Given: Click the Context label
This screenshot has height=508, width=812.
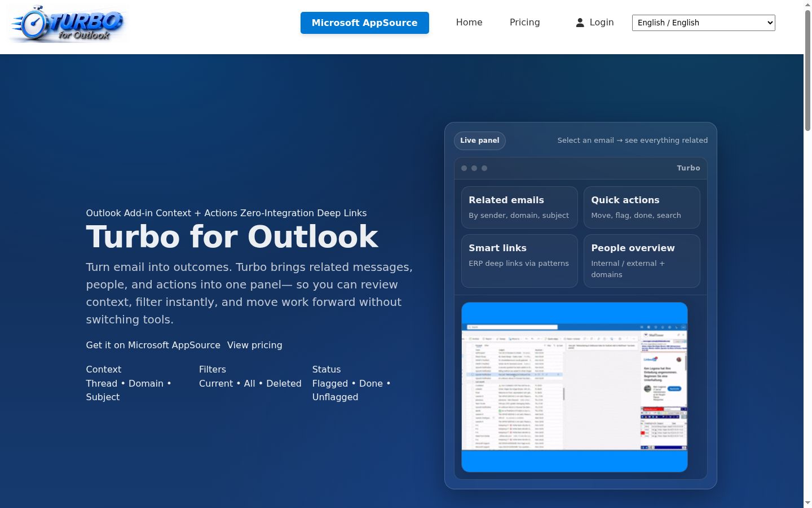Looking at the screenshot, I should [x=104, y=369].
